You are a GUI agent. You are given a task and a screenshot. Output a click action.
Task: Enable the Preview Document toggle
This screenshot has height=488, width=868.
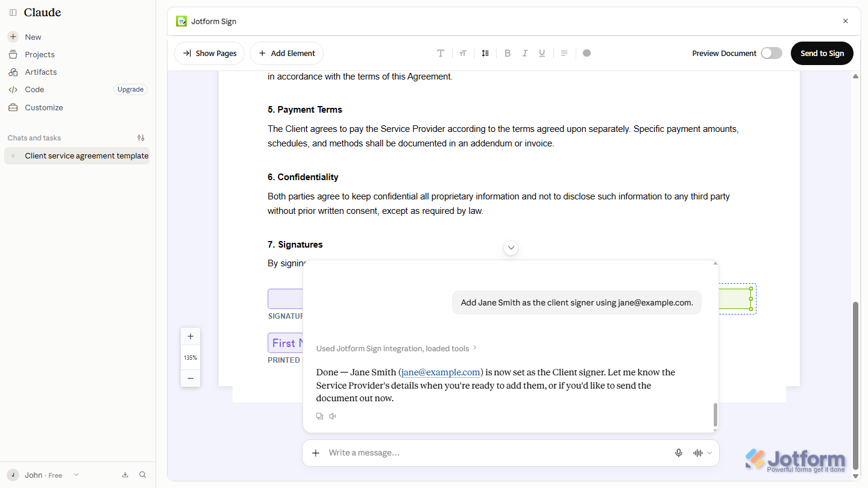pyautogui.click(x=772, y=53)
